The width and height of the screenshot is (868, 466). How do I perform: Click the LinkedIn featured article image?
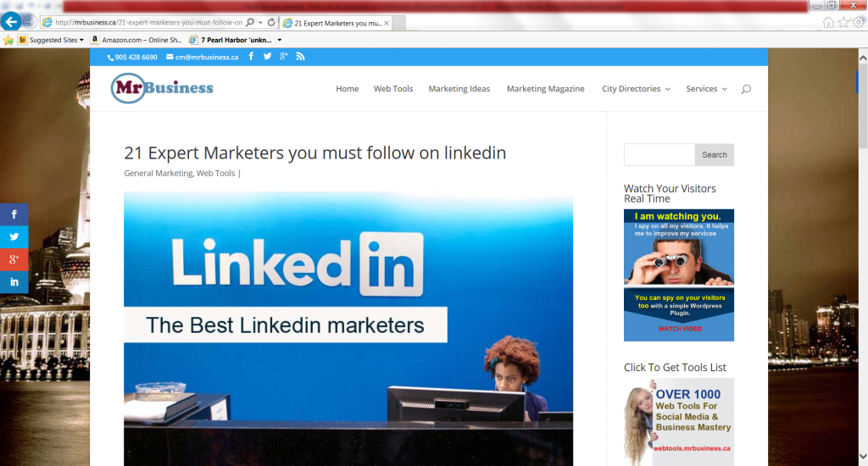[x=348, y=329]
